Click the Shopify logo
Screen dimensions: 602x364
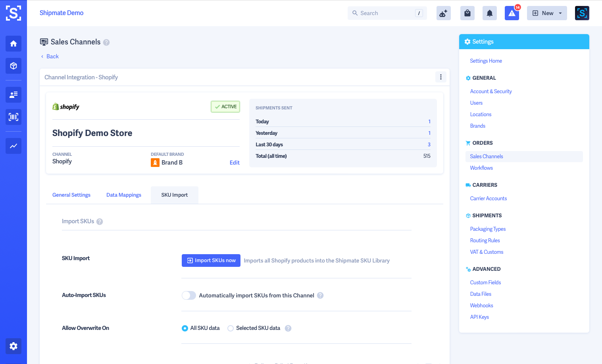pyautogui.click(x=66, y=107)
